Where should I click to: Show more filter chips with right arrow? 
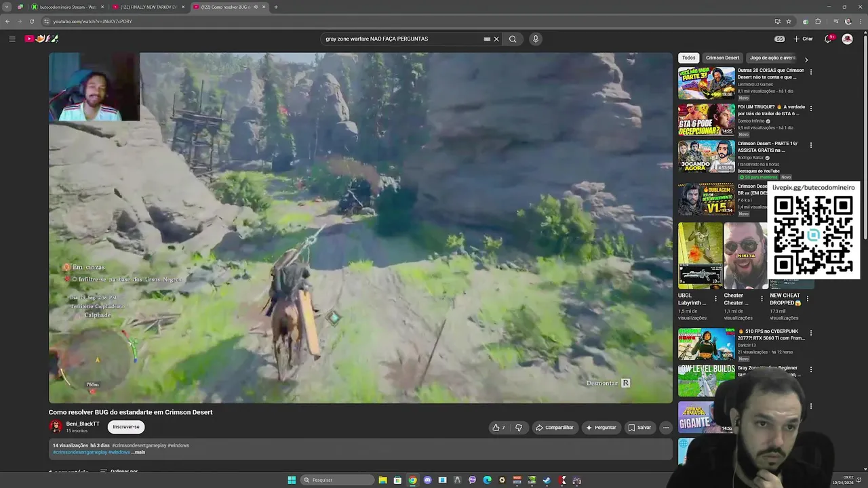point(806,59)
